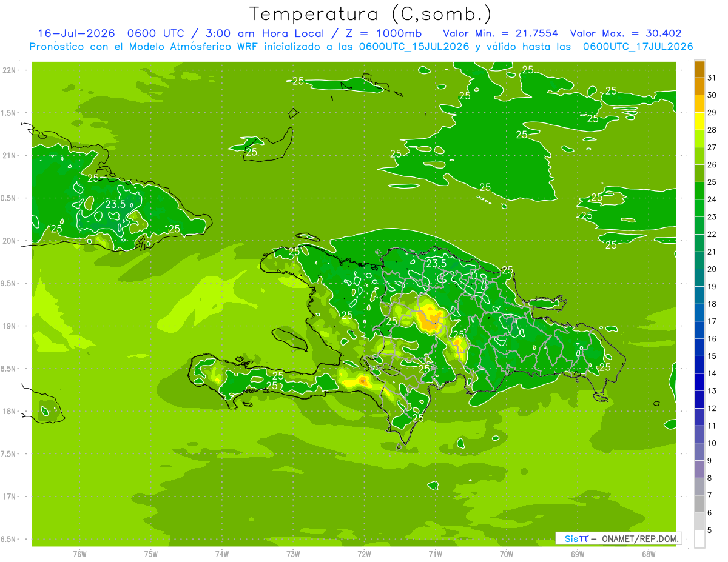Click the 12 label on the color scale
728x562 pixels.
(x=712, y=409)
